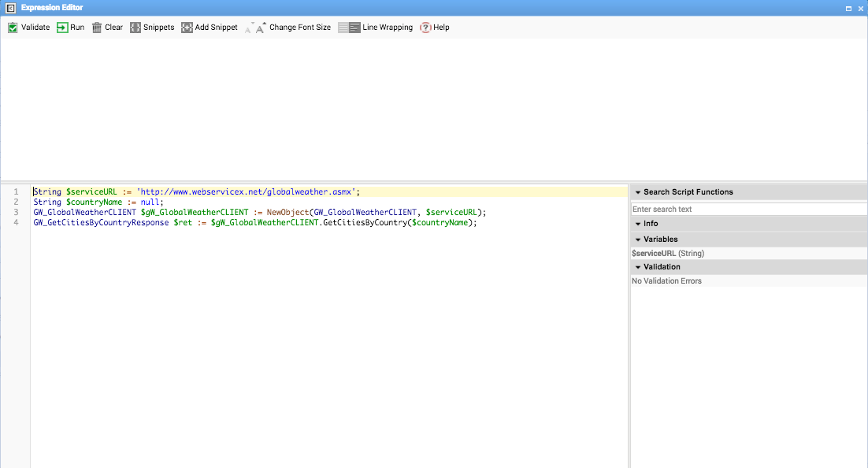This screenshot has height=468, width=868.
Task: Click the Clear button label
Action: (x=114, y=27)
